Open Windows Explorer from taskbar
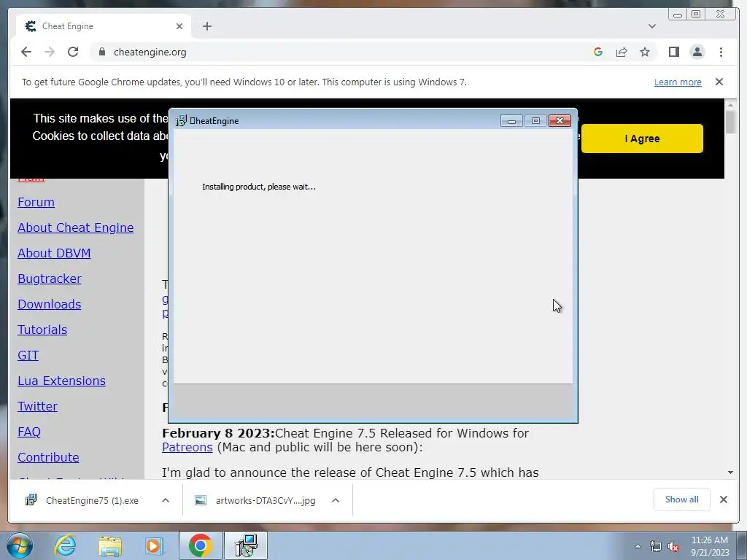 click(110, 545)
